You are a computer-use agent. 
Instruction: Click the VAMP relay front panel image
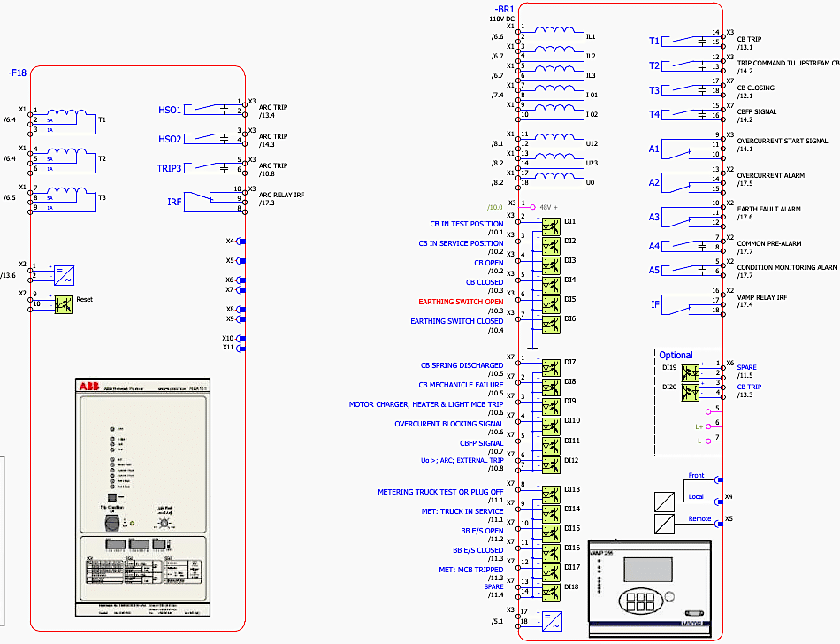point(651,589)
